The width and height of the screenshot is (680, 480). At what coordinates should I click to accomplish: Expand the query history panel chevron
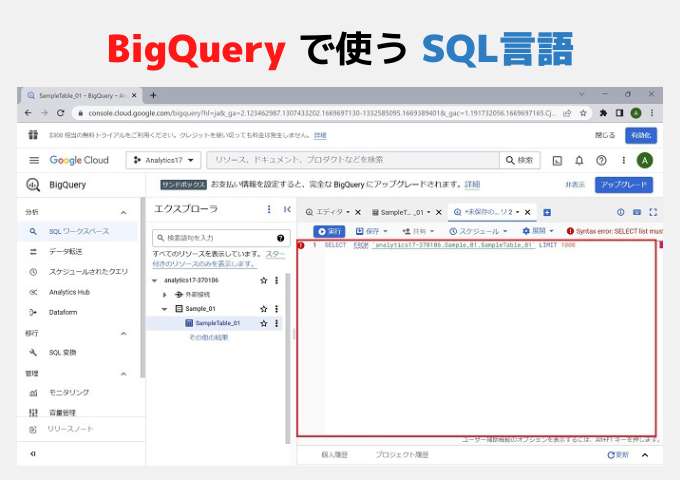pyautogui.click(x=645, y=455)
